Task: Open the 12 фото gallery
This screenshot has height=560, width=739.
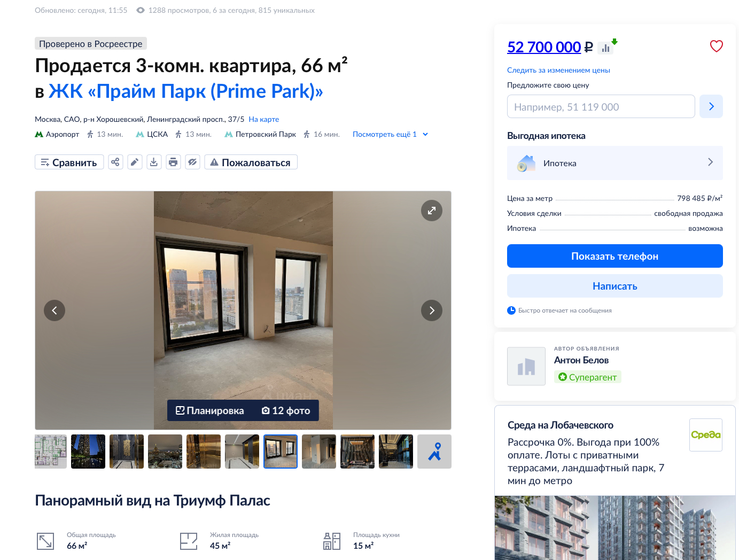Action: (x=286, y=410)
